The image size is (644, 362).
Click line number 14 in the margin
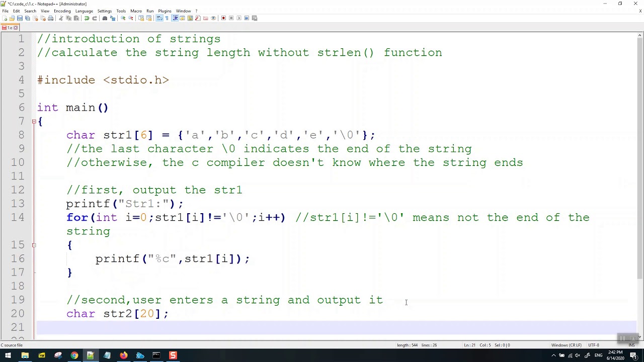coord(17,218)
